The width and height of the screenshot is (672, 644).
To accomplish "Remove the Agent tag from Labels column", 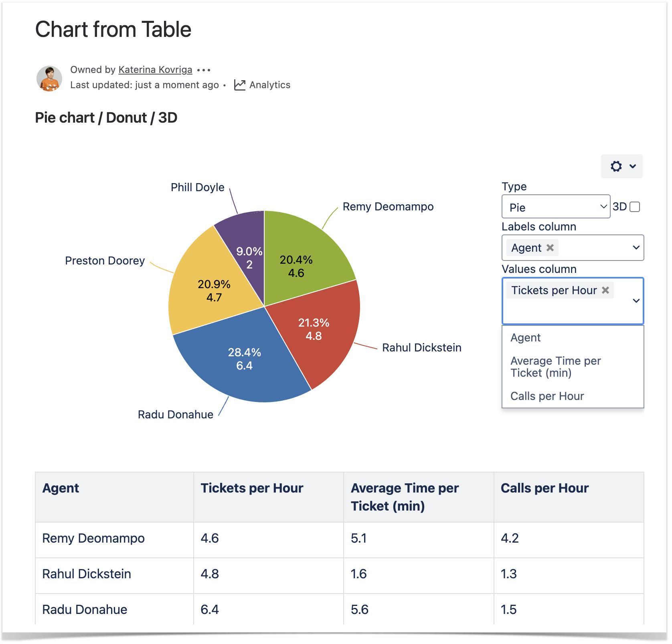I will click(x=550, y=248).
